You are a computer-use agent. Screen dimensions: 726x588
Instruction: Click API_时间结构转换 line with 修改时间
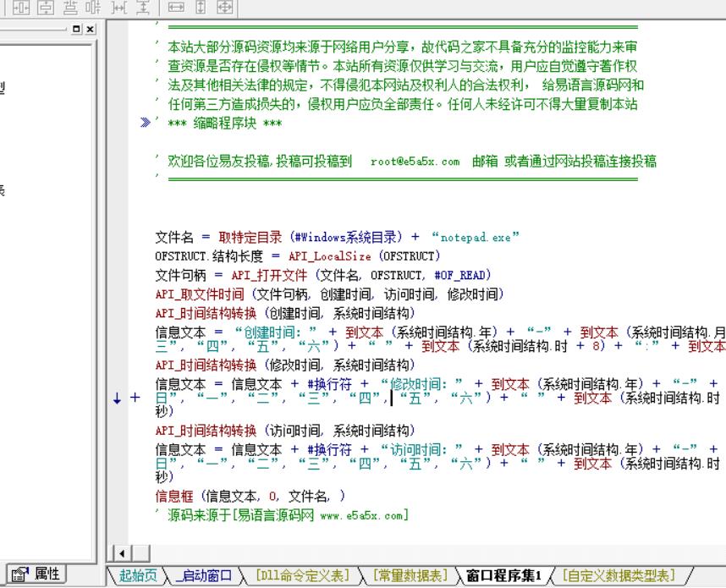coord(285,365)
